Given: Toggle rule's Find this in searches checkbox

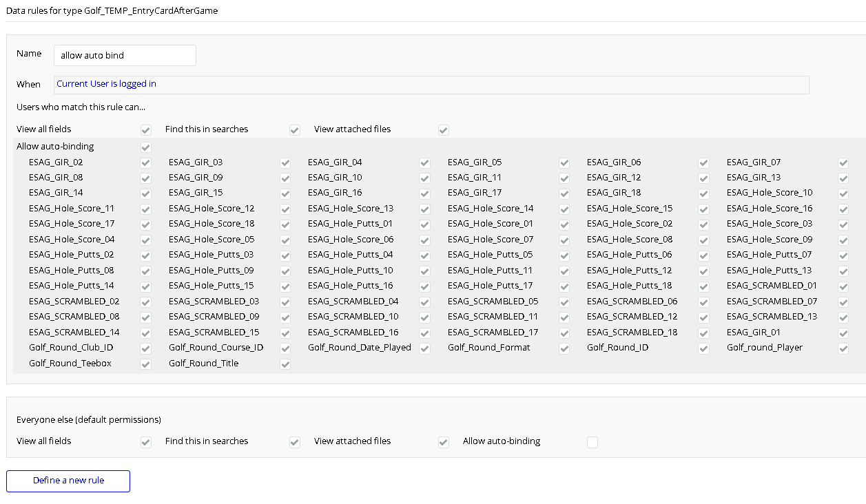Looking at the screenshot, I should point(295,129).
